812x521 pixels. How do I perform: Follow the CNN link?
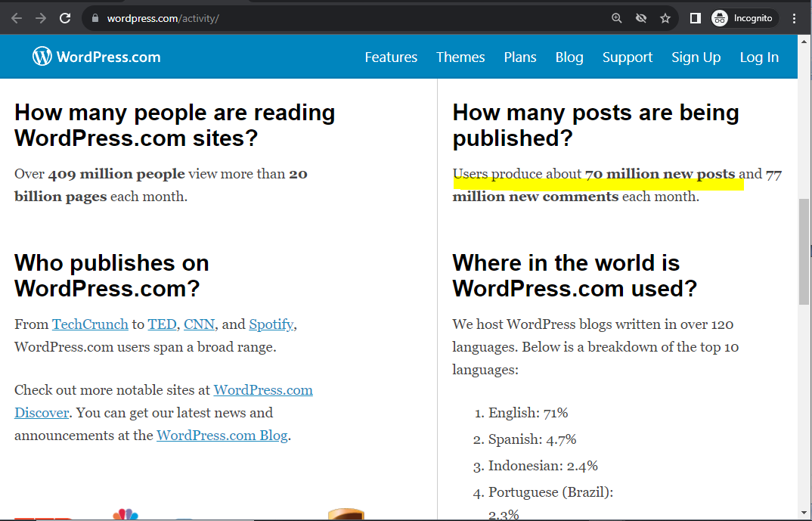point(200,324)
